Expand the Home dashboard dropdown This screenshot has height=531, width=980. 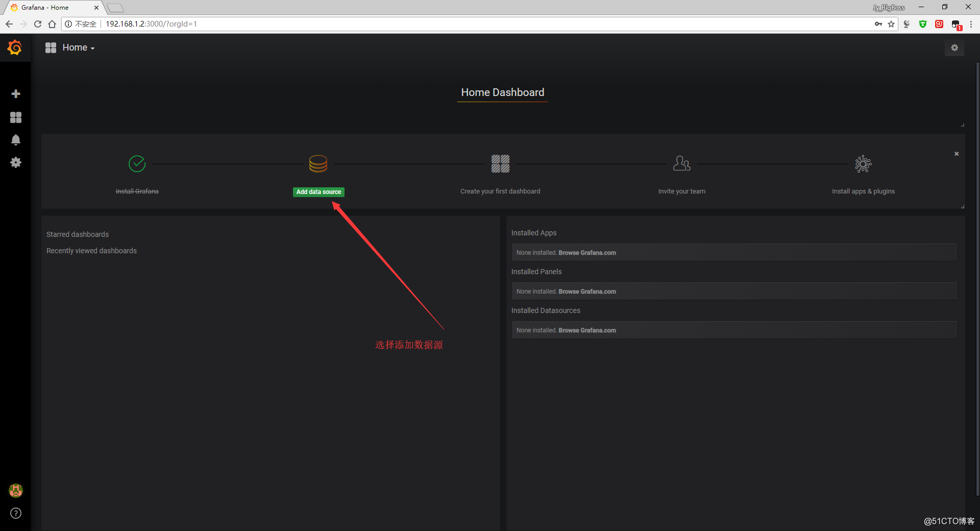click(79, 47)
